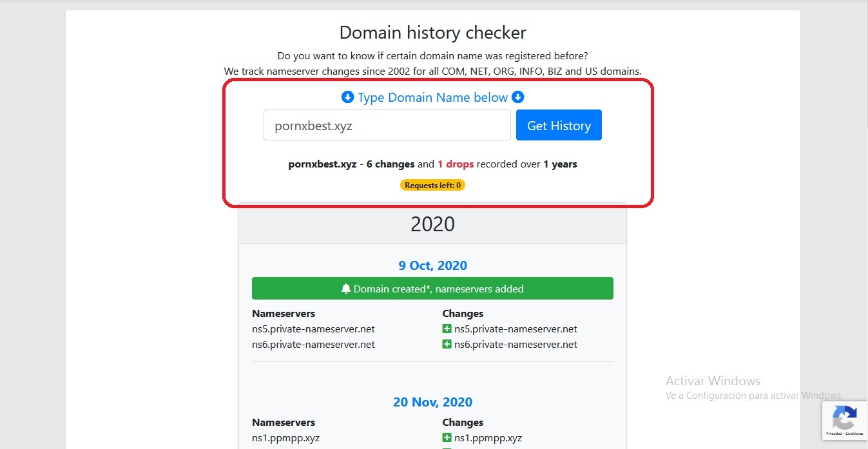The width and height of the screenshot is (868, 449).
Task: Select the 2020 year header
Action: point(432,224)
